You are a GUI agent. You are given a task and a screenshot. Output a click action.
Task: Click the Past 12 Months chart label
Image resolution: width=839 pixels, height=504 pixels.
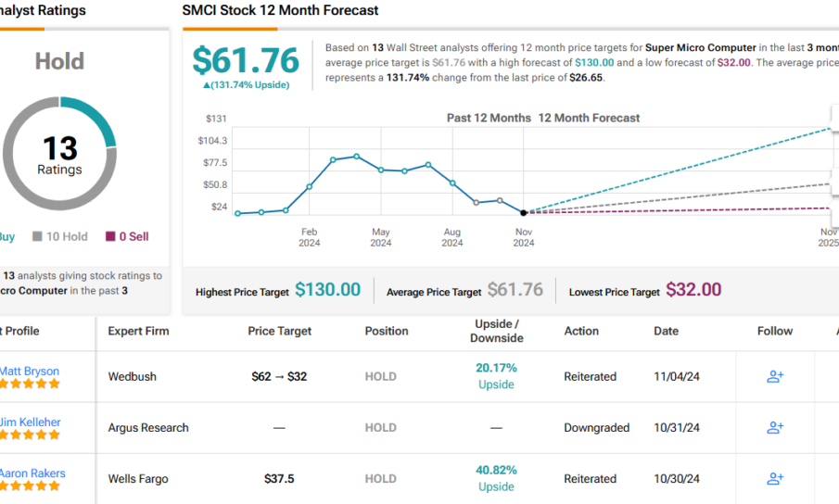(489, 118)
